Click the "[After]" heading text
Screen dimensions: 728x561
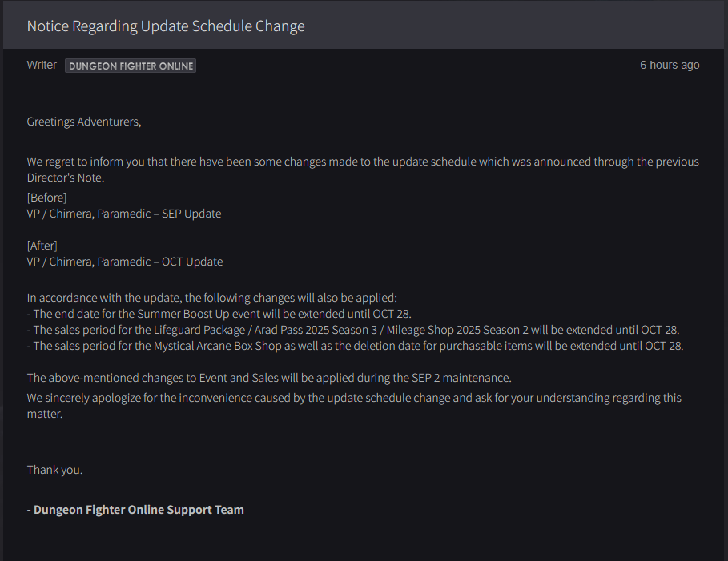pos(42,246)
